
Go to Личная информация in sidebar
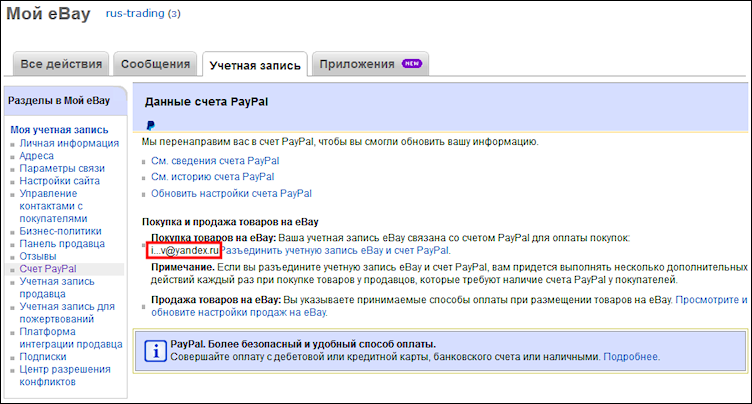69,143
